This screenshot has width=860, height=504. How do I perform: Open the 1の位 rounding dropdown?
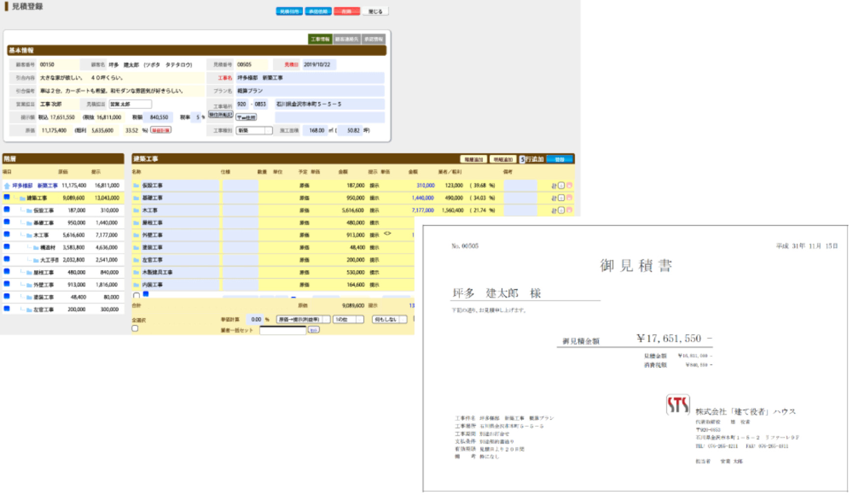(x=348, y=319)
